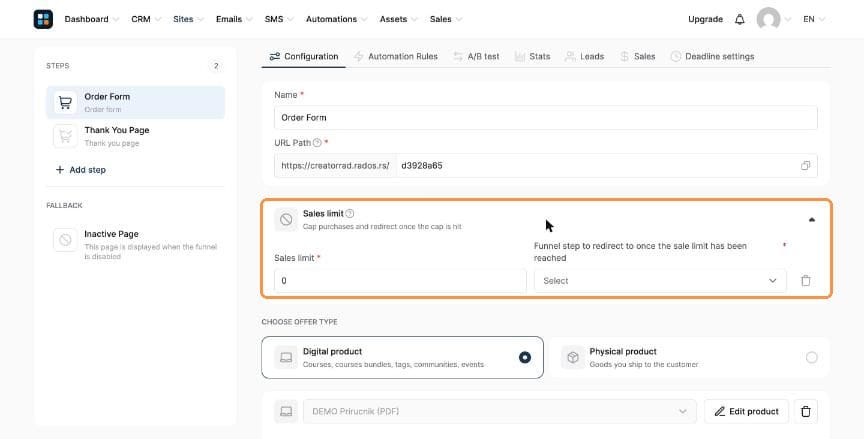Switch to the Deadline settings tab
Screen dimensions: 864x439
(712, 57)
